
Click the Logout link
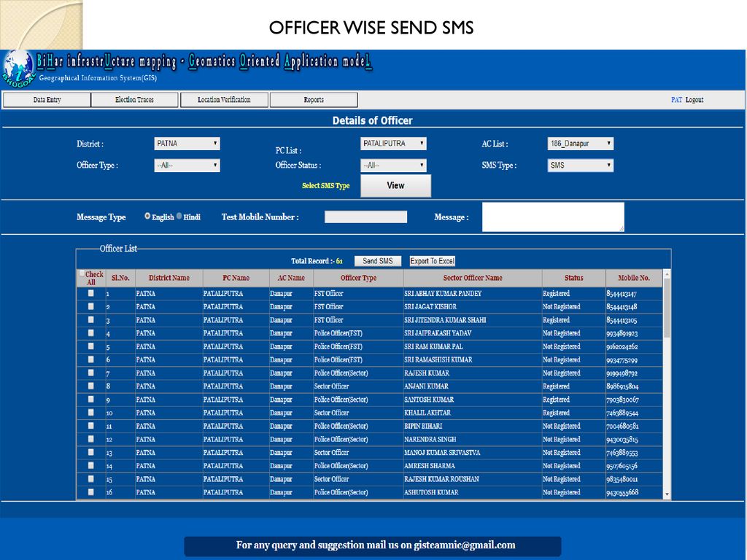pyautogui.click(x=694, y=100)
